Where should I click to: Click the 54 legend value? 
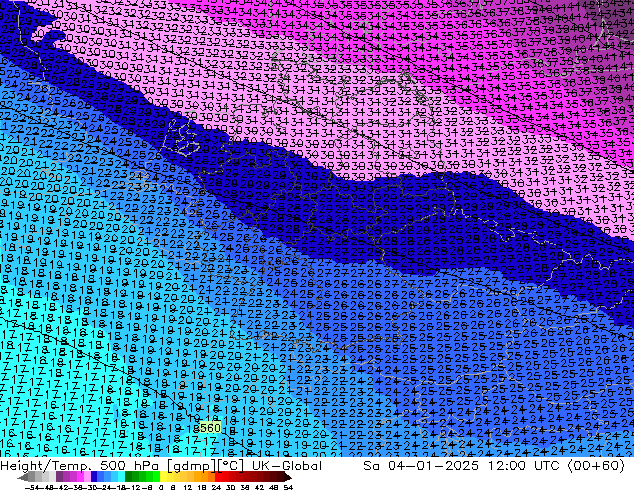pos(288,487)
